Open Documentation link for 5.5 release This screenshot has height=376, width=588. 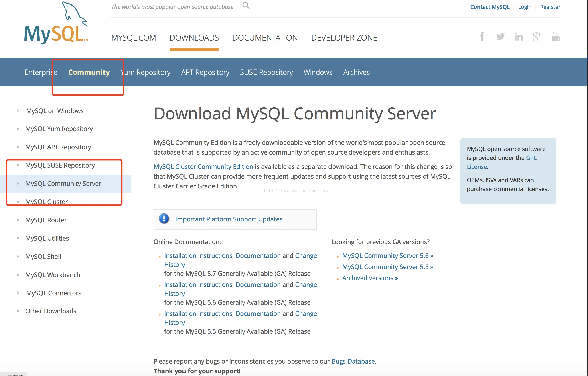[258, 313]
